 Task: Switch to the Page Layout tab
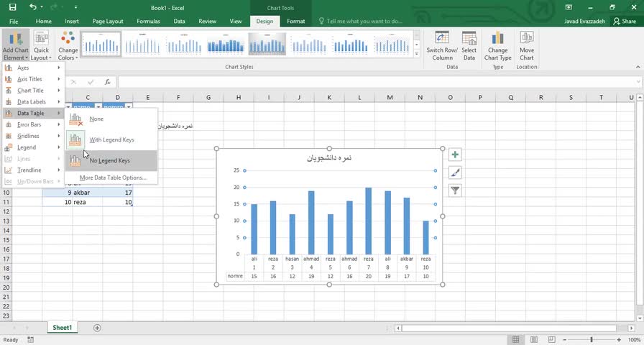tap(108, 22)
